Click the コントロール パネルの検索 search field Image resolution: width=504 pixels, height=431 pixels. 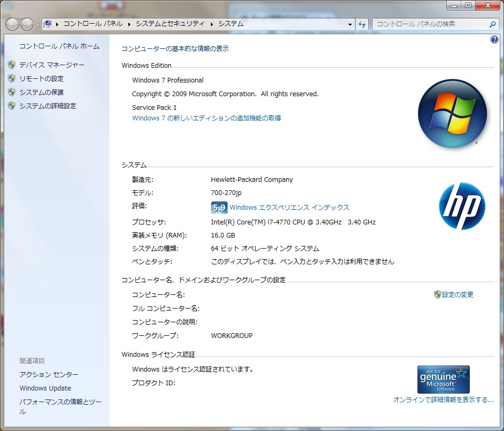pyautogui.click(x=429, y=24)
